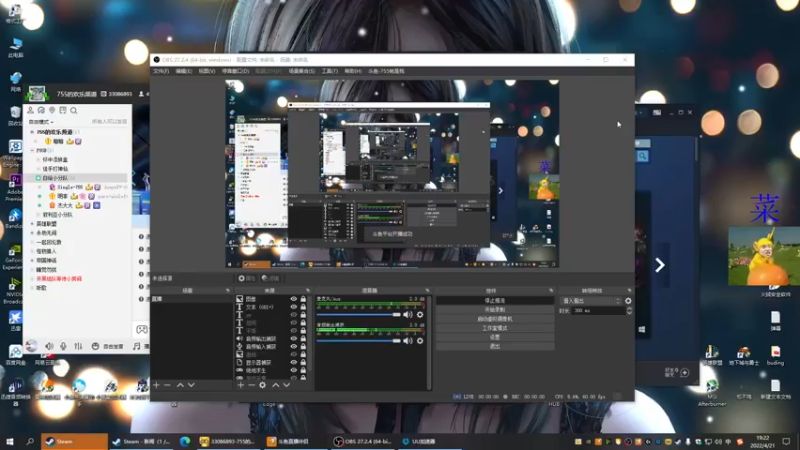Open the 工具(T) menu in OBS
Image resolution: width=800 pixels, height=450 pixels.
pos(330,71)
